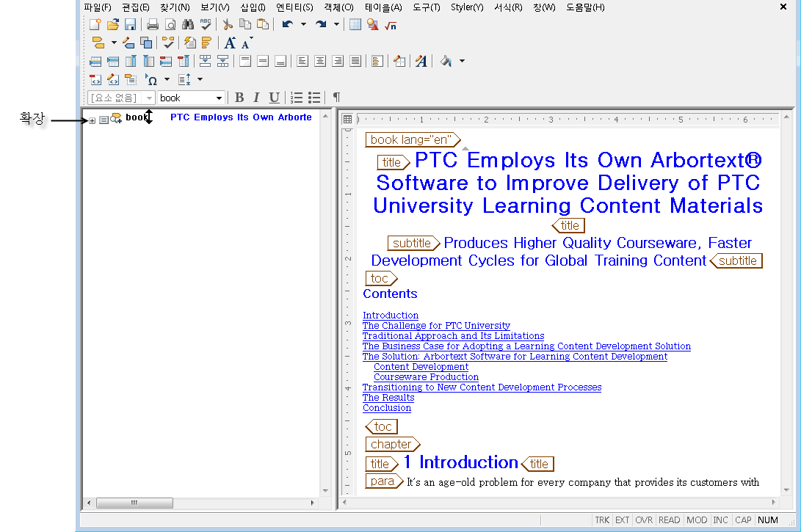The width and height of the screenshot is (801, 532).
Task: Insert a special character with the omega icon
Action: click(x=151, y=80)
